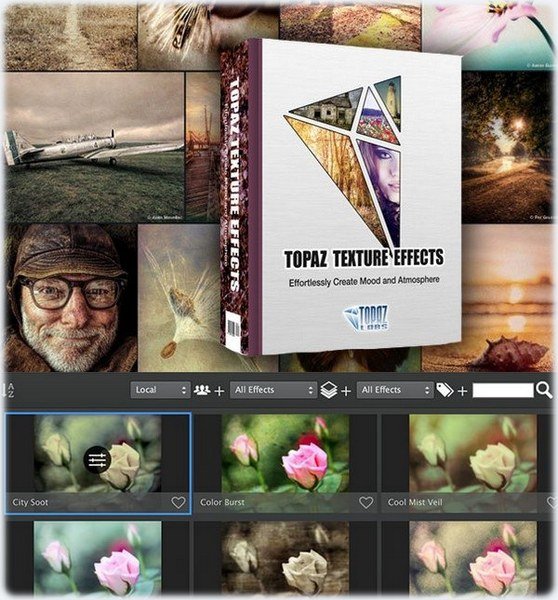558x600 pixels.
Task: Click the stacked layers collection icon
Action: (x=329, y=390)
